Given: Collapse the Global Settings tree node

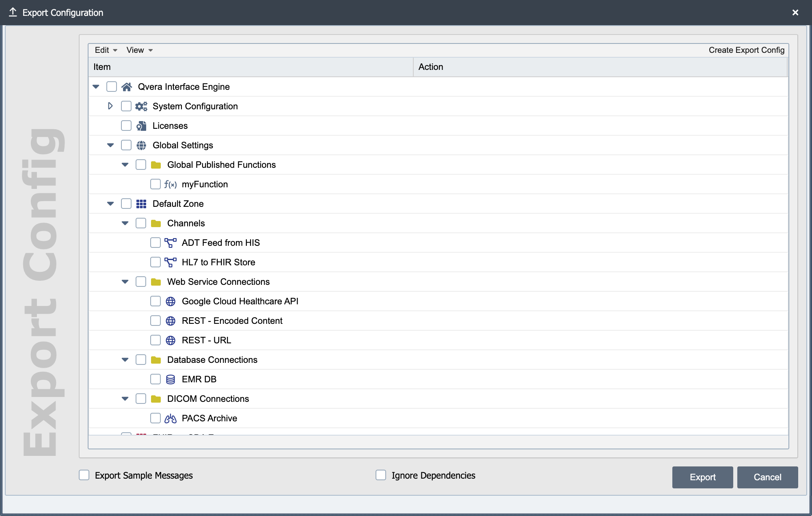Looking at the screenshot, I should click(x=110, y=145).
